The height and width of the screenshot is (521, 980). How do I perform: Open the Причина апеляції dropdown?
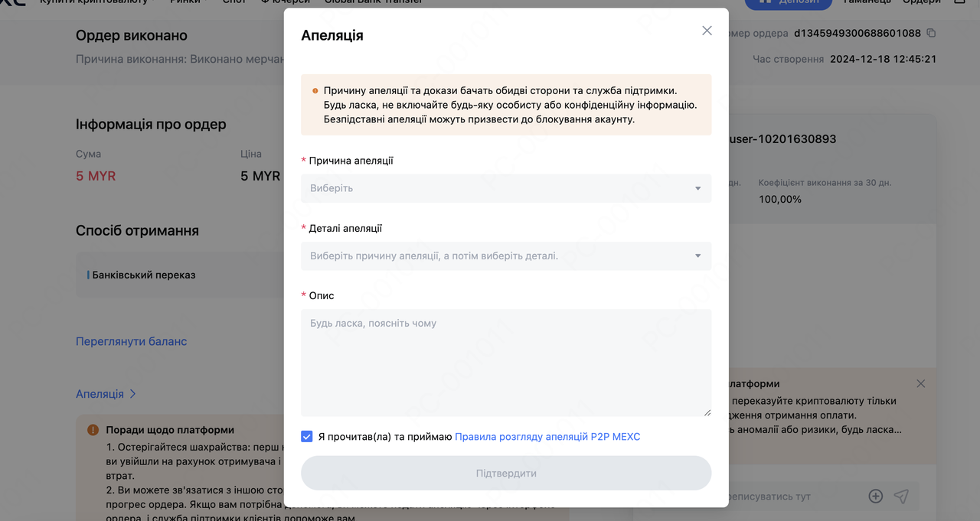[x=505, y=188]
